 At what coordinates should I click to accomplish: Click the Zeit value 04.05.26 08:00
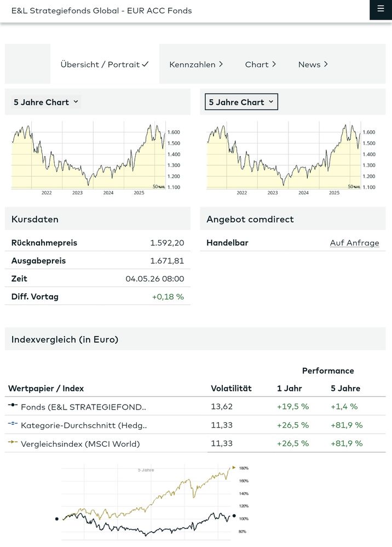(x=155, y=279)
